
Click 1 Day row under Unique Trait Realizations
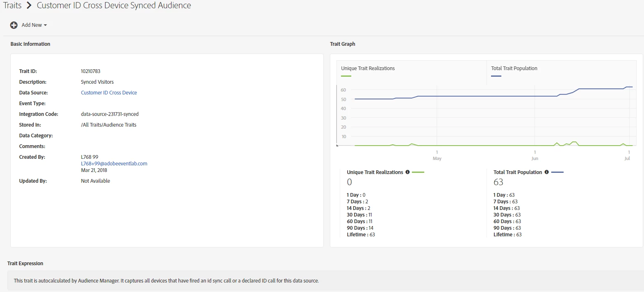tap(356, 195)
